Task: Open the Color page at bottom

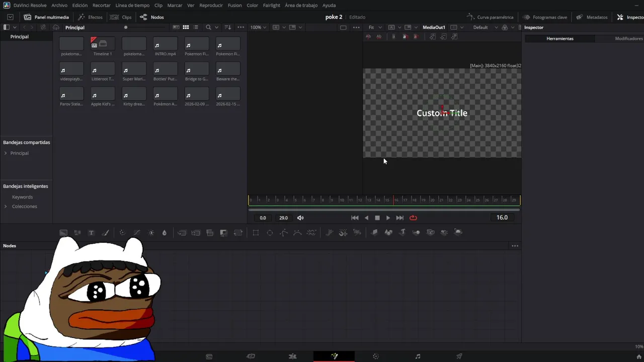Action: 375,356
